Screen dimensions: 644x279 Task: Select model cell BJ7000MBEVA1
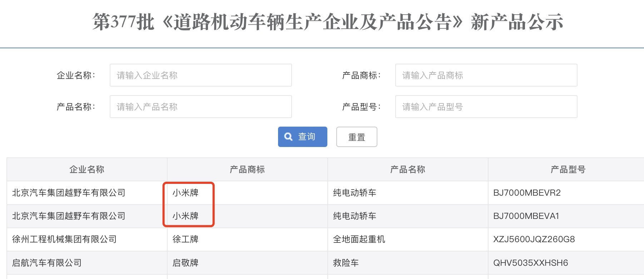tap(526, 216)
